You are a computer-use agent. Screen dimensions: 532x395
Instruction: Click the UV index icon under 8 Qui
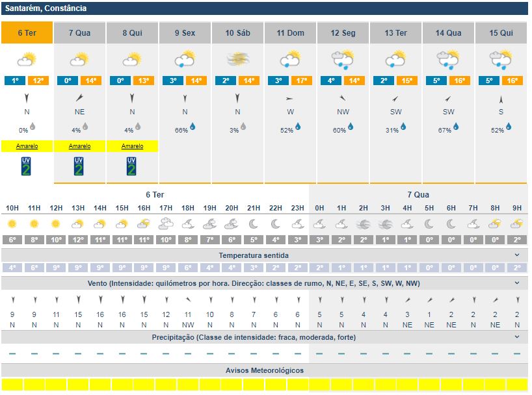point(132,166)
